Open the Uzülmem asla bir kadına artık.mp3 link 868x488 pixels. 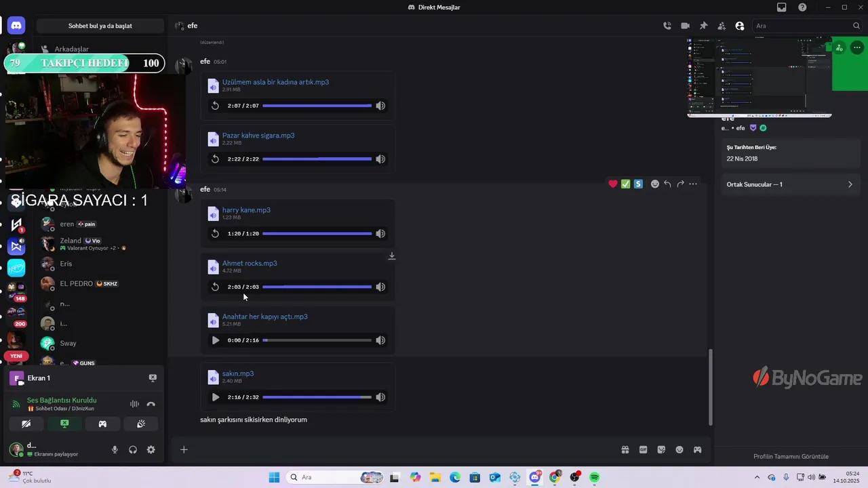click(x=275, y=82)
